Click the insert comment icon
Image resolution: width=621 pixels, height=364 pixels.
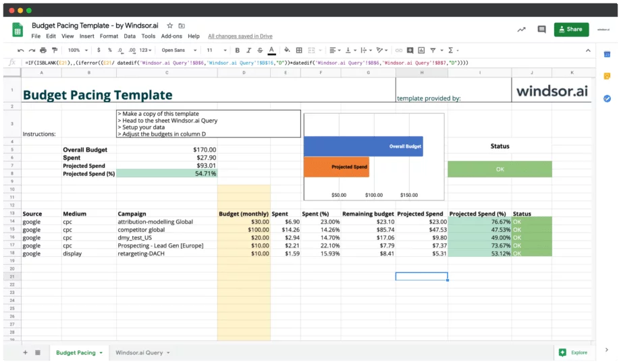[410, 51]
